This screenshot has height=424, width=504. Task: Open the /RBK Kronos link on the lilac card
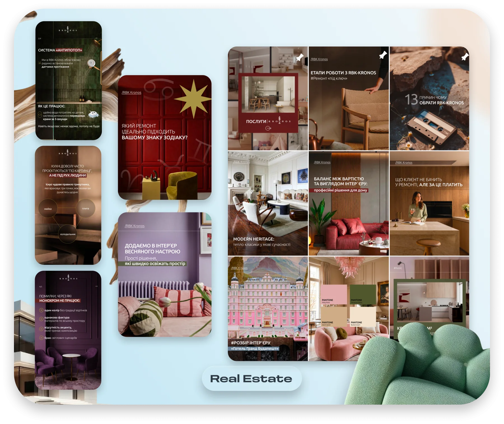135,226
